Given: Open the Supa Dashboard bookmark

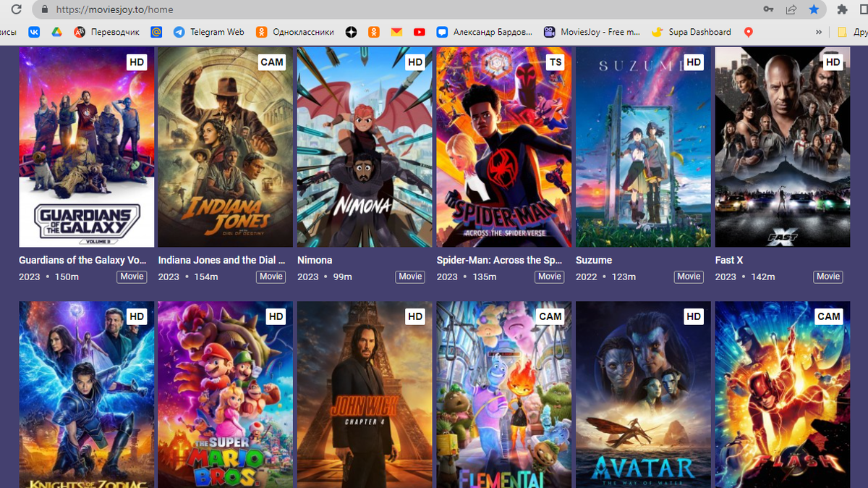Looking at the screenshot, I should 692,32.
